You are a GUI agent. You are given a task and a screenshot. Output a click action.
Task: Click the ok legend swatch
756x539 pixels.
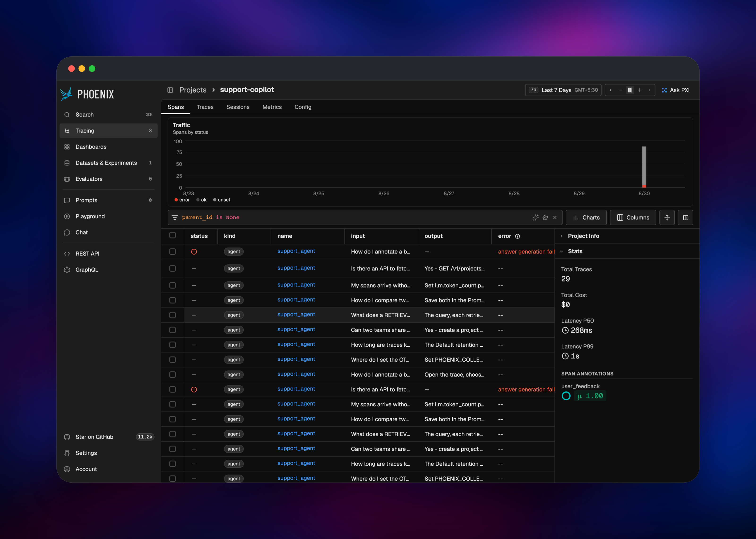[x=198, y=200]
